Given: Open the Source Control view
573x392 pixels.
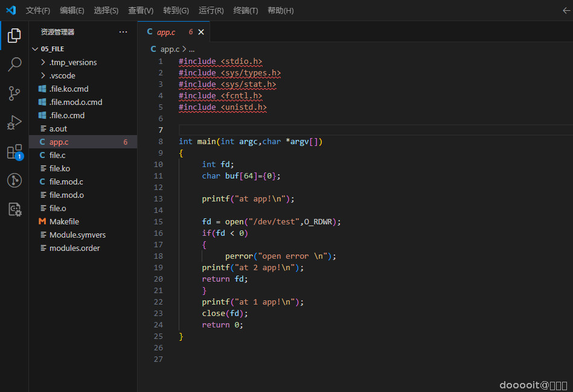Looking at the screenshot, I should coord(14,93).
